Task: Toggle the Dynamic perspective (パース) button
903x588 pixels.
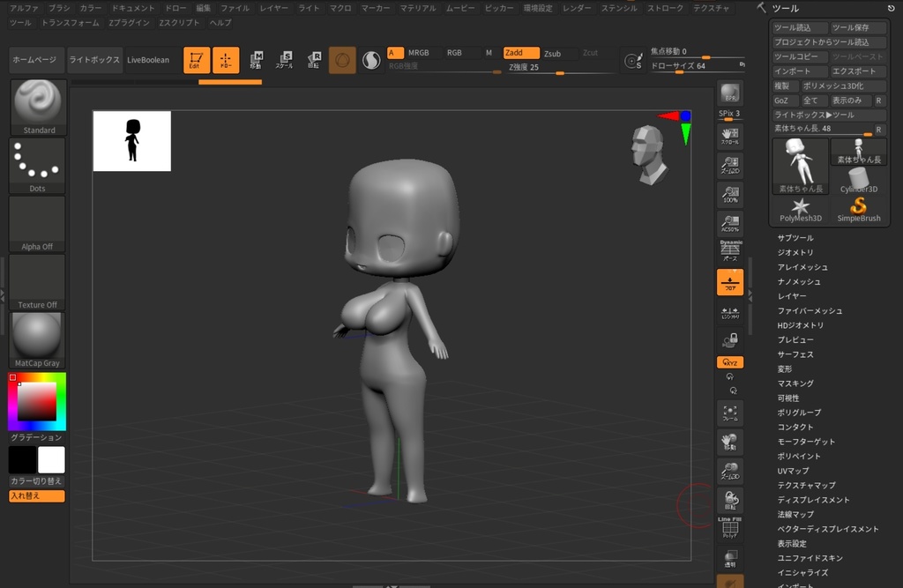Action: (x=730, y=251)
